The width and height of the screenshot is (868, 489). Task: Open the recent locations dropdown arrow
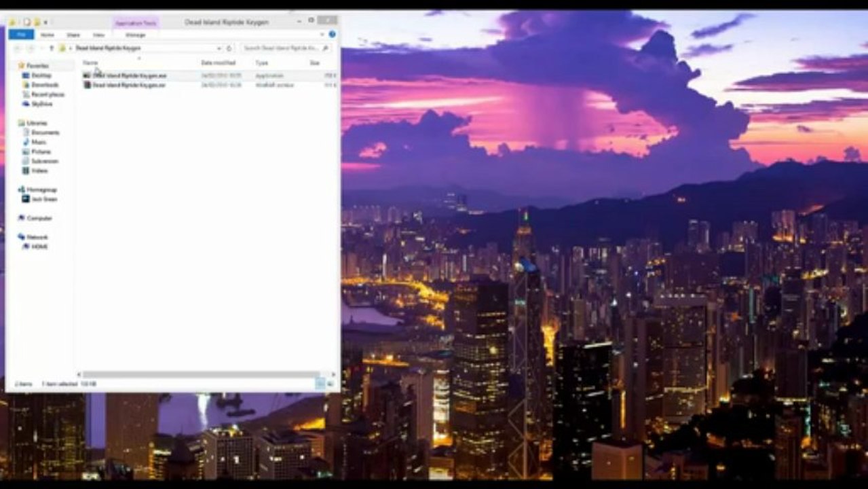click(x=41, y=48)
